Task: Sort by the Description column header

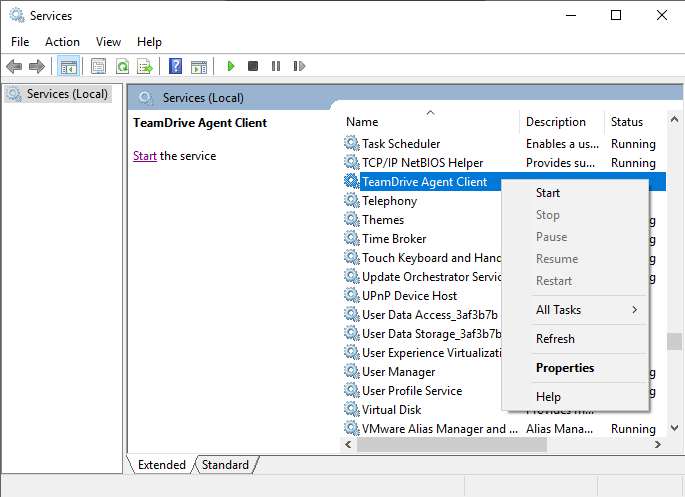Action: tap(562, 121)
